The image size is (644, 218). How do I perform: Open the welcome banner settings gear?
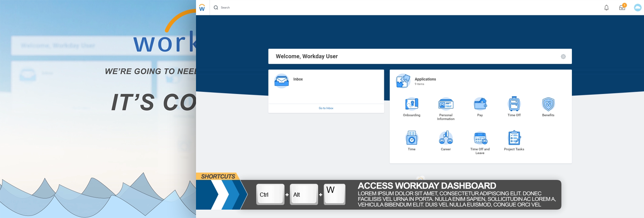563,56
